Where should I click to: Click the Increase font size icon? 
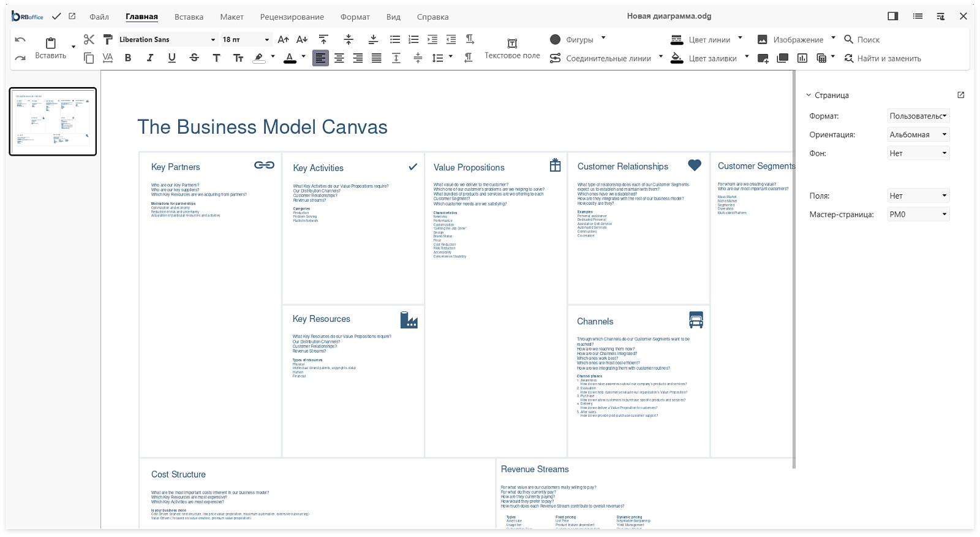[283, 39]
